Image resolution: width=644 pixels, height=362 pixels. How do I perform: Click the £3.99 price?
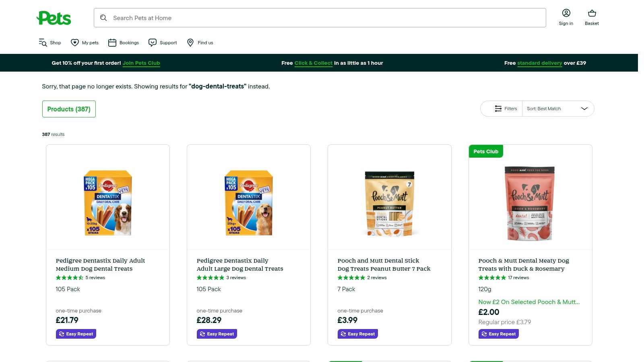coord(347,320)
